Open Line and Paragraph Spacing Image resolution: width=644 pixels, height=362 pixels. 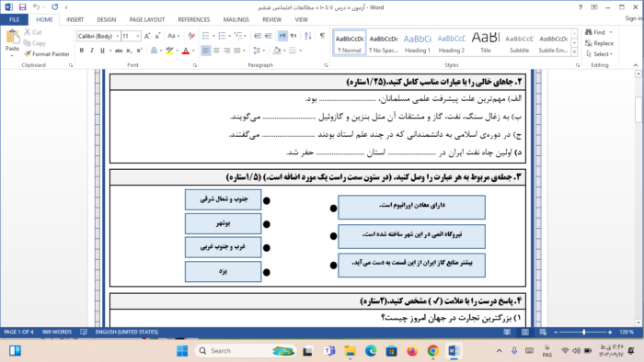(258, 51)
